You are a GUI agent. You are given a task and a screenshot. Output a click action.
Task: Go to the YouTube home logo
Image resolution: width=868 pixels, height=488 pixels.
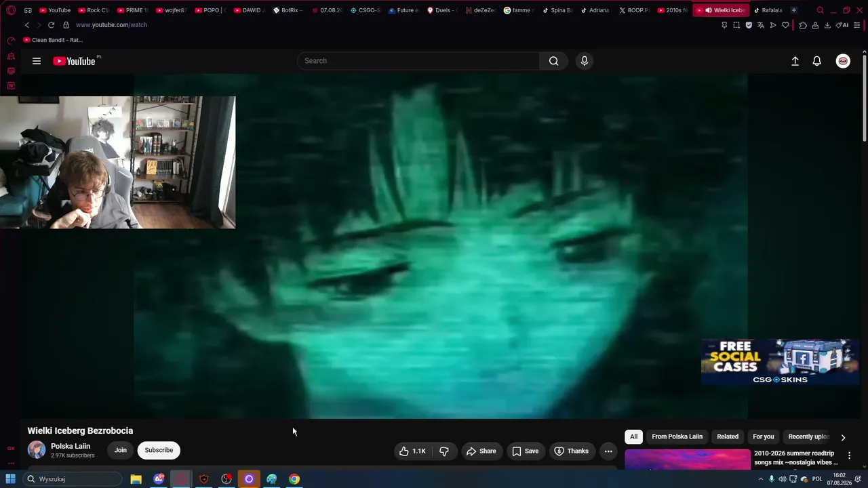pyautogui.click(x=75, y=61)
